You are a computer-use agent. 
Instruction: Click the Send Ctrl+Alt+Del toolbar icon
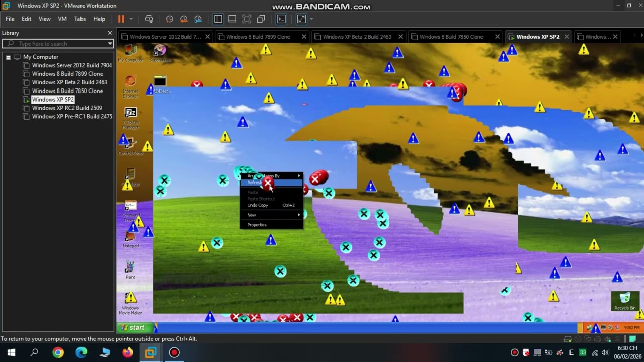149,19
